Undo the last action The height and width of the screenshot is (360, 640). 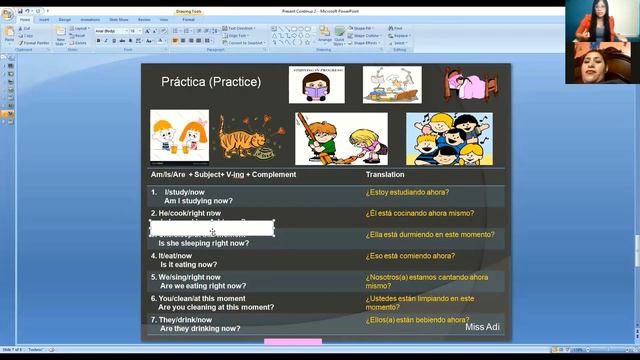coord(27,11)
